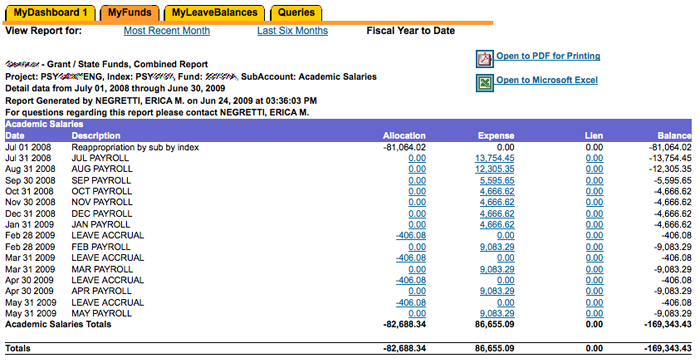The height and width of the screenshot is (363, 700).
Task: Click the Date column header
Action: [15, 136]
